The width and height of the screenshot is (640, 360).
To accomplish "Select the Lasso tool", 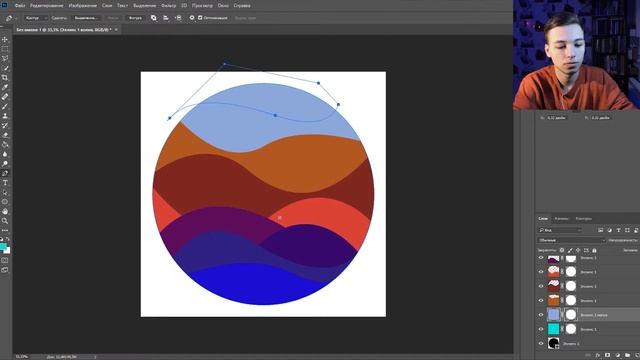I will (x=5, y=58).
